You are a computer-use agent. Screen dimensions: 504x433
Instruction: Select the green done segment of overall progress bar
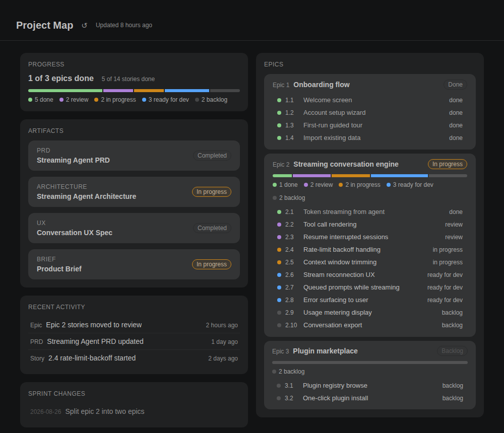65,91
